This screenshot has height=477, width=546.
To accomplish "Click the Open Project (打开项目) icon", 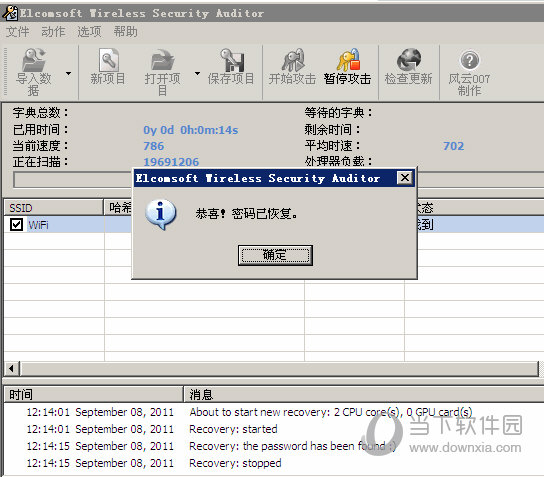I will click(x=162, y=60).
